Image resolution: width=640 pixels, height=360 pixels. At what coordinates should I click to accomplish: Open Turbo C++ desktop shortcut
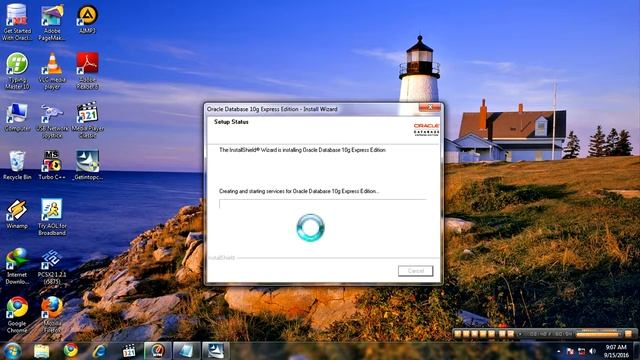tap(52, 165)
